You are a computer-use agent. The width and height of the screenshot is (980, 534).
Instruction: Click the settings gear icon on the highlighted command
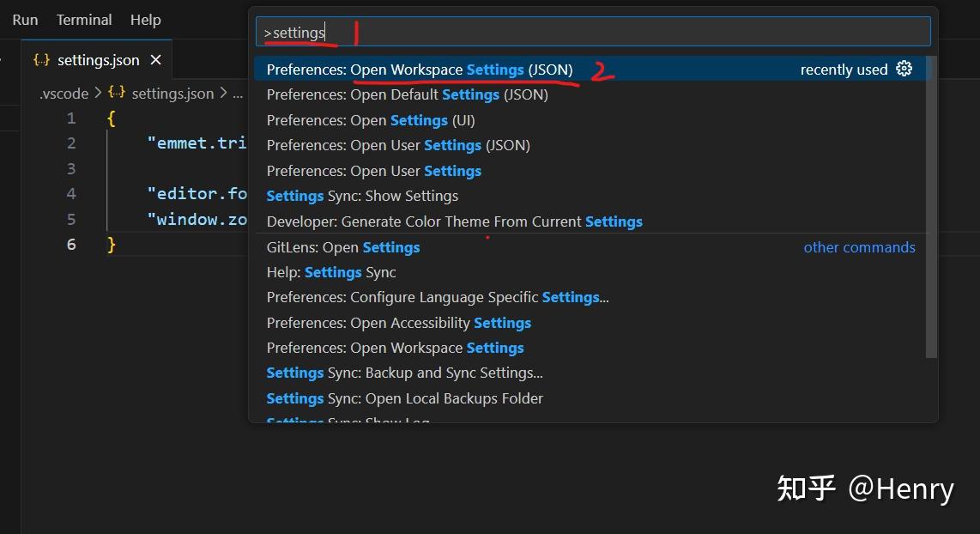[x=904, y=69]
